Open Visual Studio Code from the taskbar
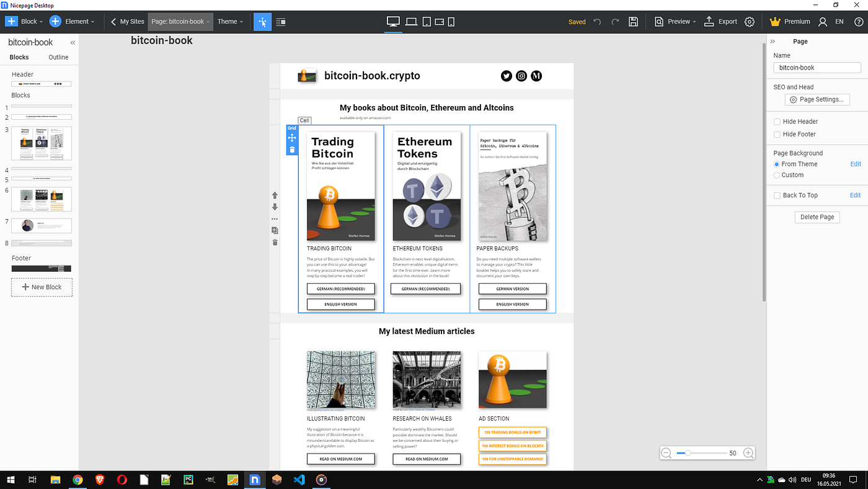Image resolution: width=868 pixels, height=489 pixels. pyautogui.click(x=299, y=480)
